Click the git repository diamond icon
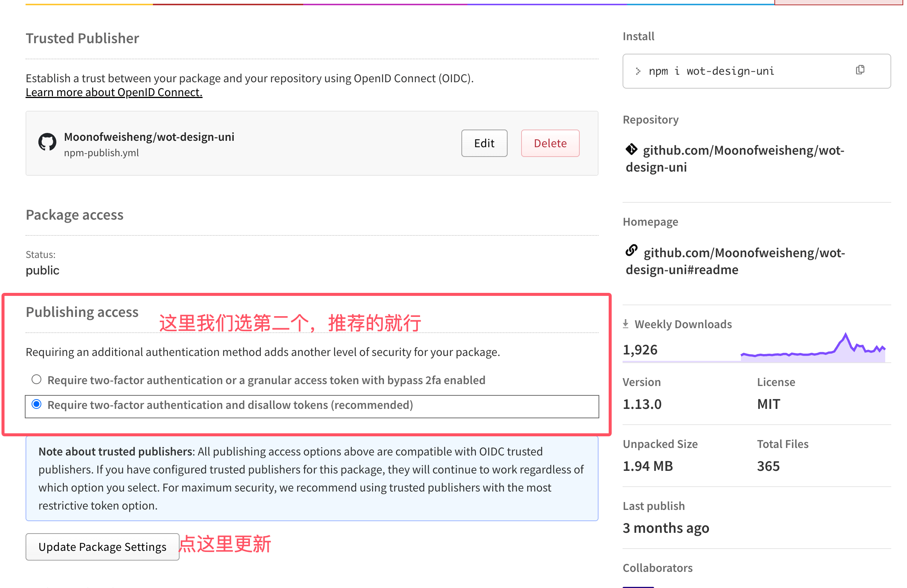 (631, 149)
